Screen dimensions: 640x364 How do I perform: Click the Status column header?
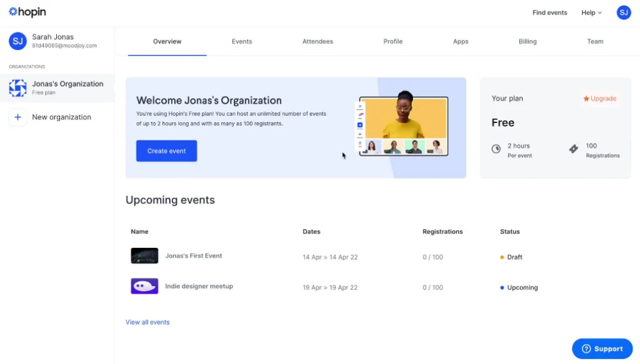coord(510,232)
